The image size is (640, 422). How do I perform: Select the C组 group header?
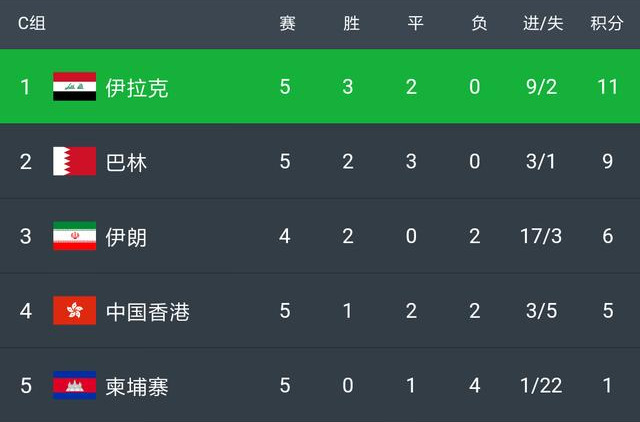coord(31,23)
